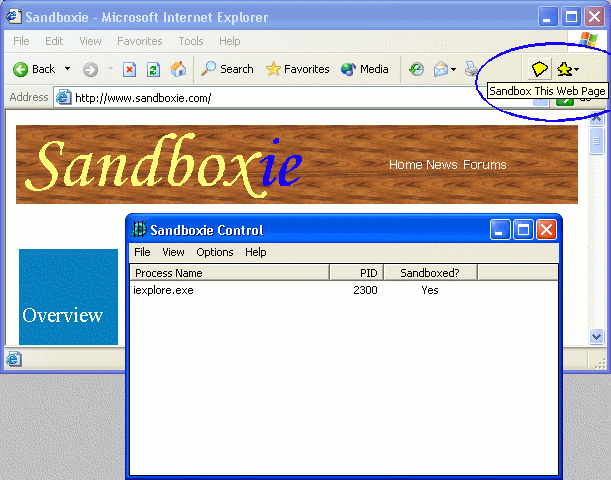Click the Windows logo throbber
Image resolution: width=611 pixels, height=480 pixels.
click(x=588, y=40)
